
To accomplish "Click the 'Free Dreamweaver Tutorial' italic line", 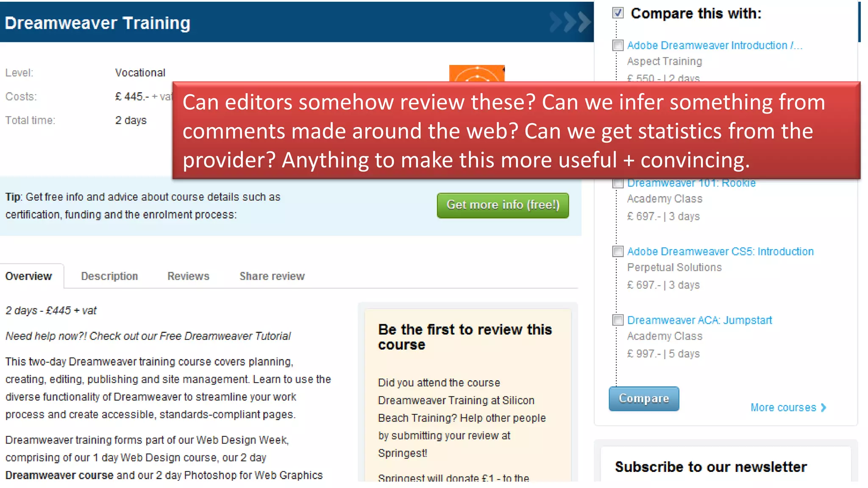I will coord(148,336).
